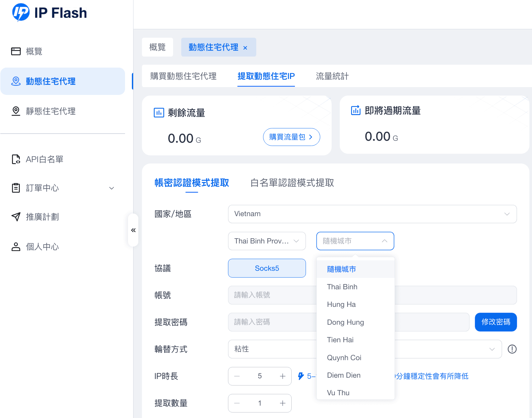Open the Vietnam country dropdown
The width and height of the screenshot is (532, 418).
(x=372, y=214)
